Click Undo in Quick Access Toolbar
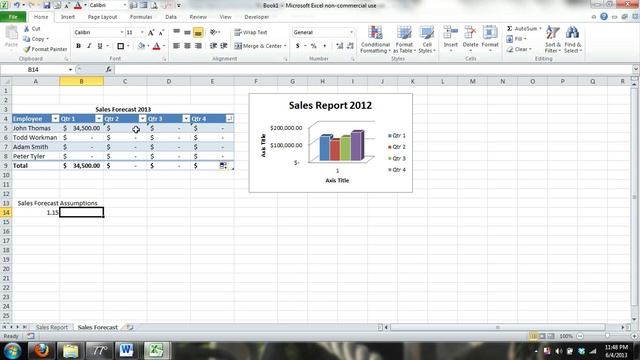640x360 pixels. click(x=17, y=5)
